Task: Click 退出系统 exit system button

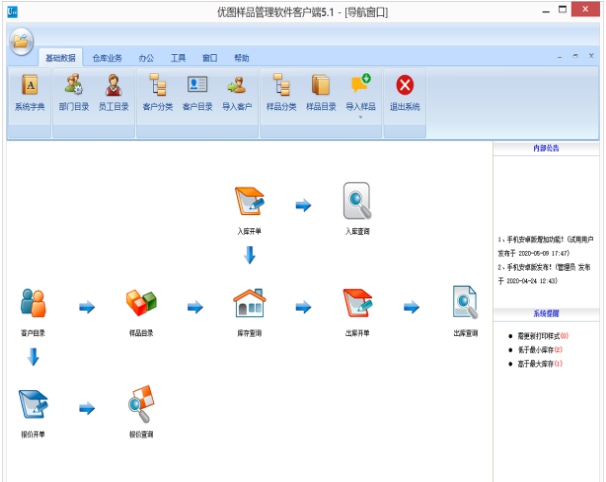Action: coord(405,93)
